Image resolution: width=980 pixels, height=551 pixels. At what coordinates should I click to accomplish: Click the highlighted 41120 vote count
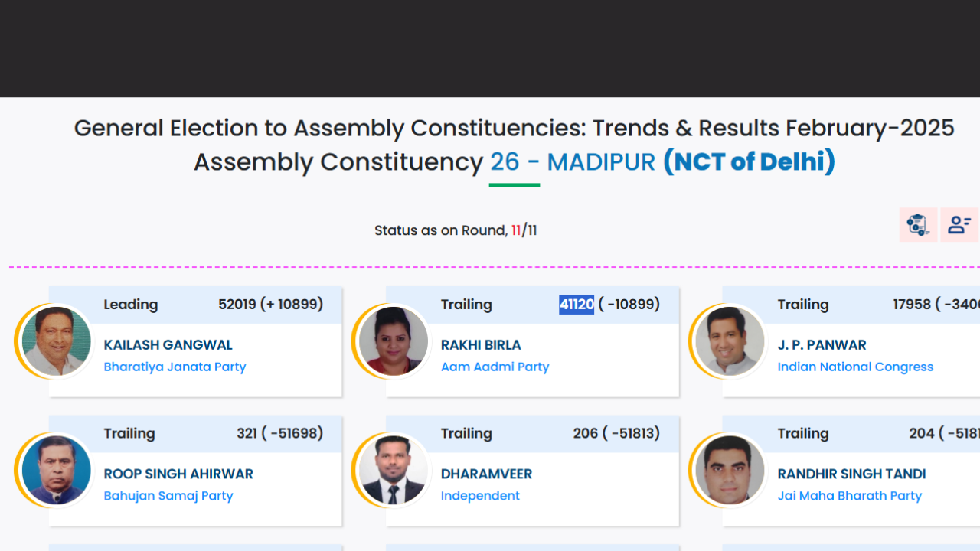pos(577,305)
